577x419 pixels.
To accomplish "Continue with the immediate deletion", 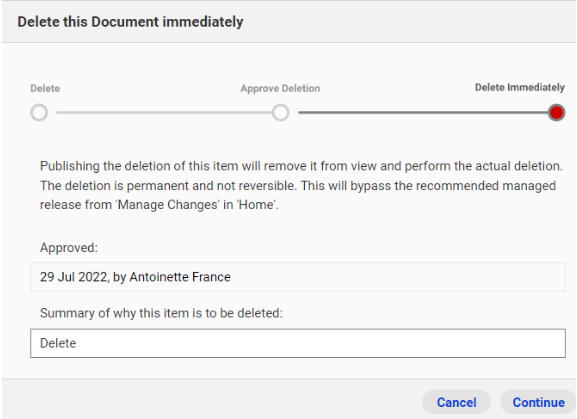I will (x=538, y=402).
